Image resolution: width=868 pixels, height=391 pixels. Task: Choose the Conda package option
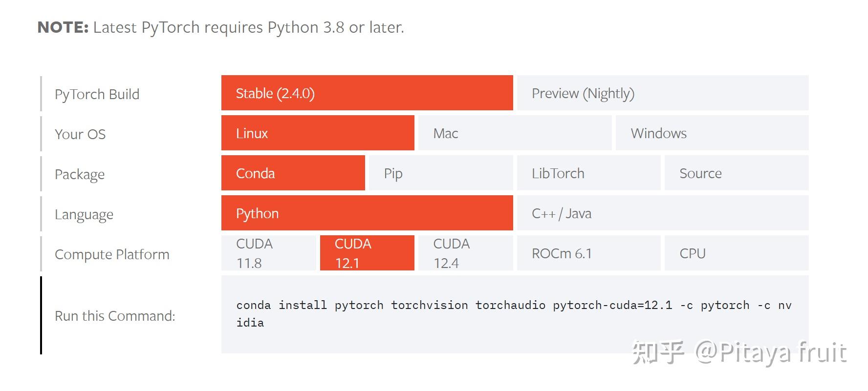point(292,173)
